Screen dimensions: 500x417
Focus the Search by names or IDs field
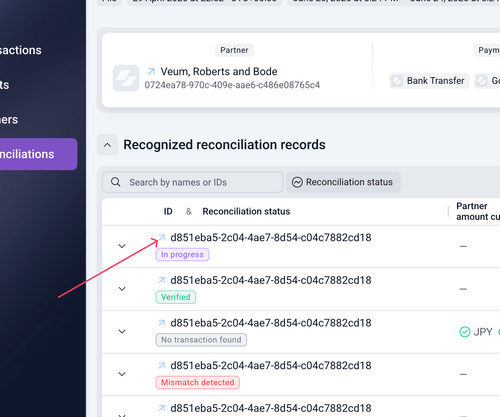pyautogui.click(x=193, y=182)
